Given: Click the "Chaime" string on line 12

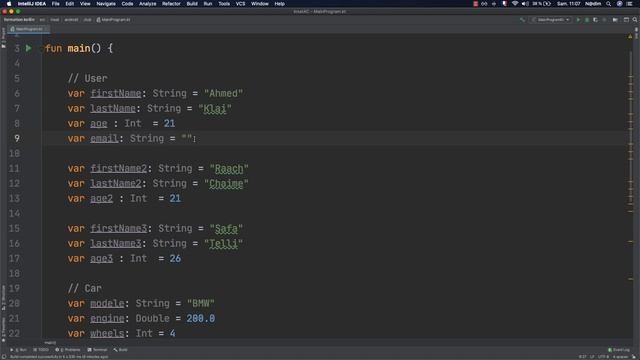Looking at the screenshot, I should pyautogui.click(x=226, y=184).
